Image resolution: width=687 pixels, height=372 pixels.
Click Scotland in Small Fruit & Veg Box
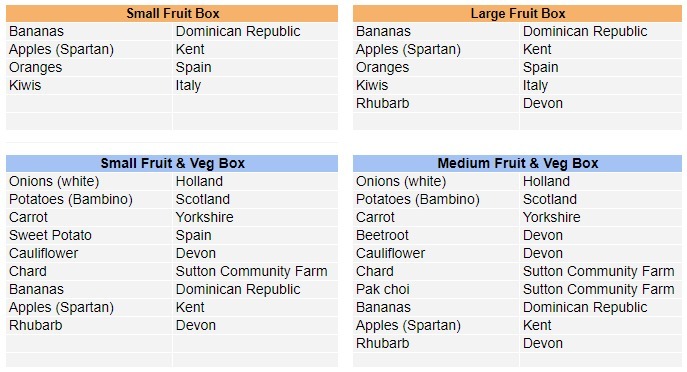coord(255,199)
